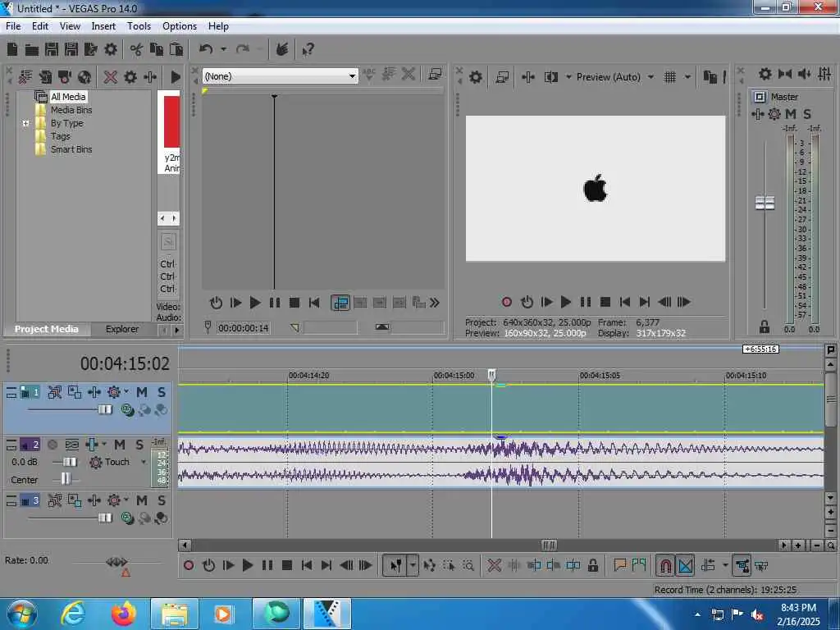Cut selection with scissors icon

tap(136, 50)
